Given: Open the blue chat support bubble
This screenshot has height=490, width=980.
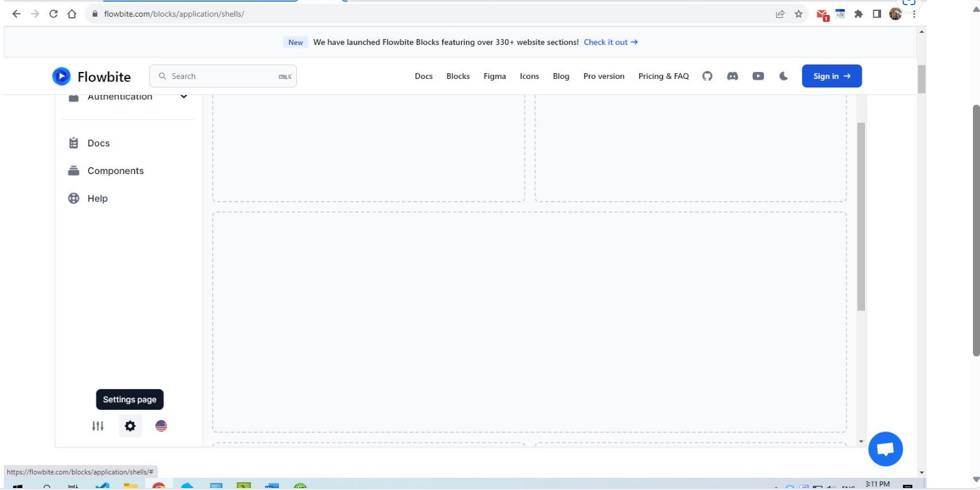Looking at the screenshot, I should coord(885,450).
